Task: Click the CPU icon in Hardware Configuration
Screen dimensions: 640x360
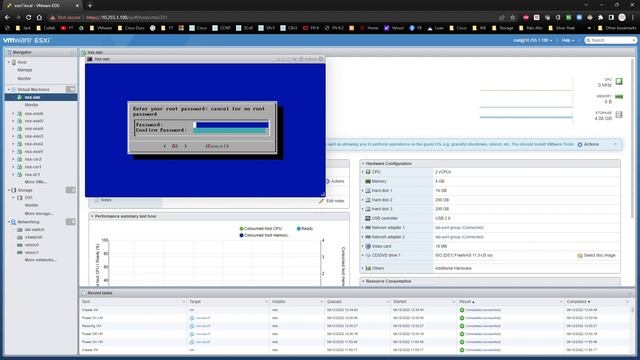Action: pyautogui.click(x=368, y=172)
